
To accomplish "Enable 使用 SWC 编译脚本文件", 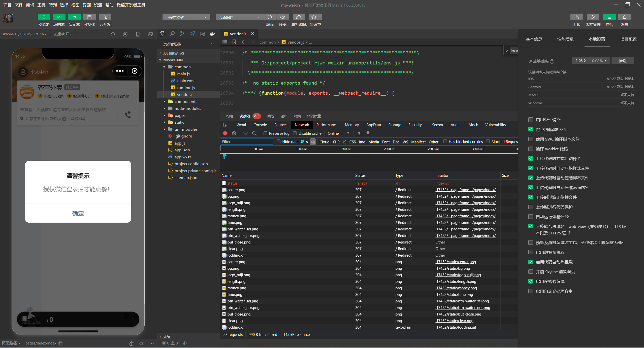I will point(530,139).
